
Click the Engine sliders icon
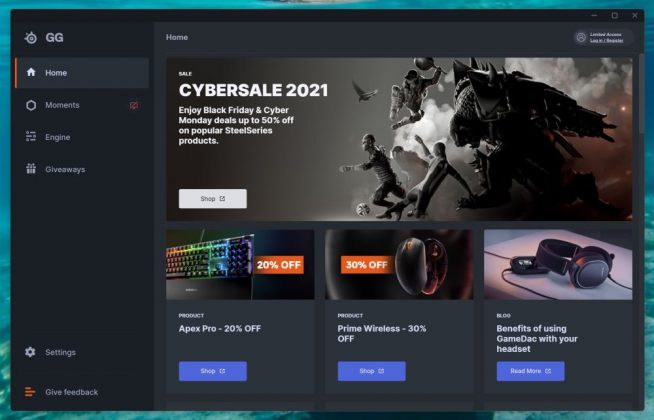tap(31, 137)
